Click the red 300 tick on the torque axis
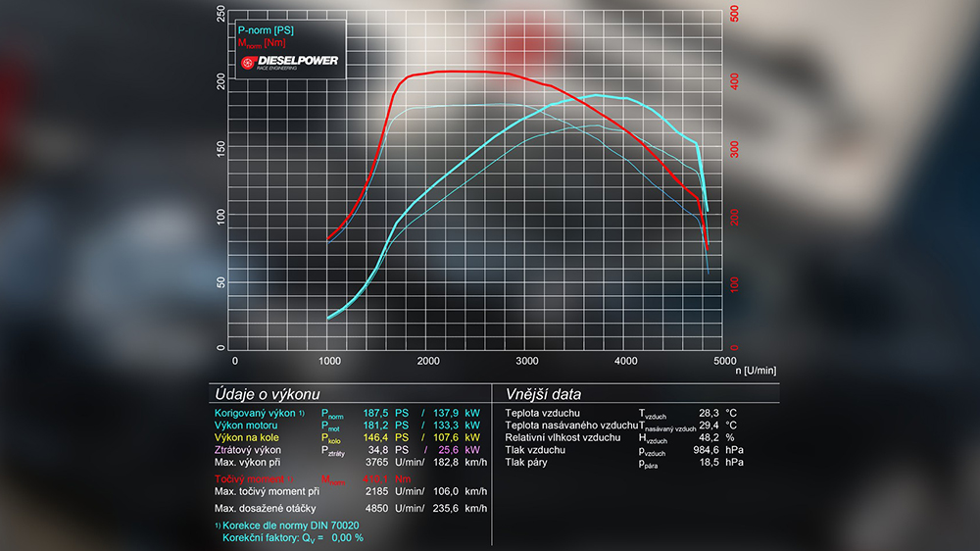 pos(734,149)
